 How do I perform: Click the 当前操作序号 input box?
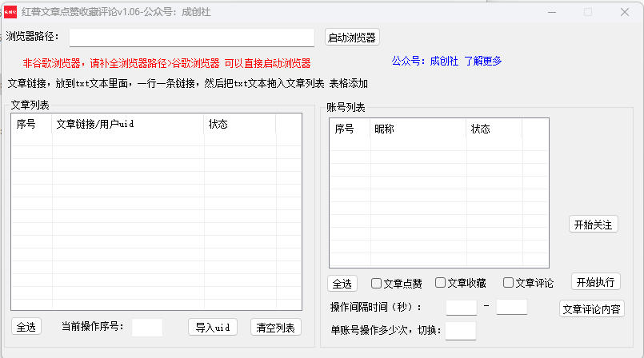tap(147, 327)
